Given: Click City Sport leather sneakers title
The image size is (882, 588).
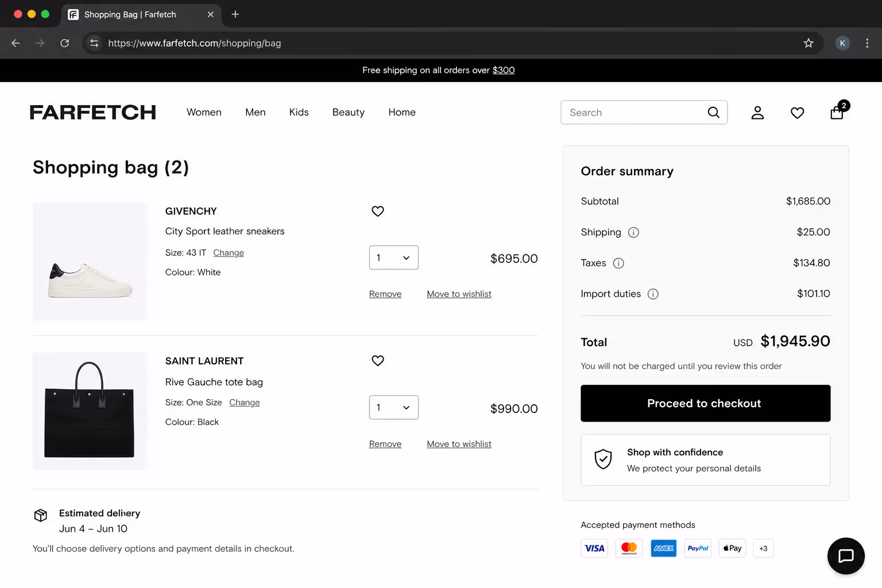Looking at the screenshot, I should pos(225,231).
